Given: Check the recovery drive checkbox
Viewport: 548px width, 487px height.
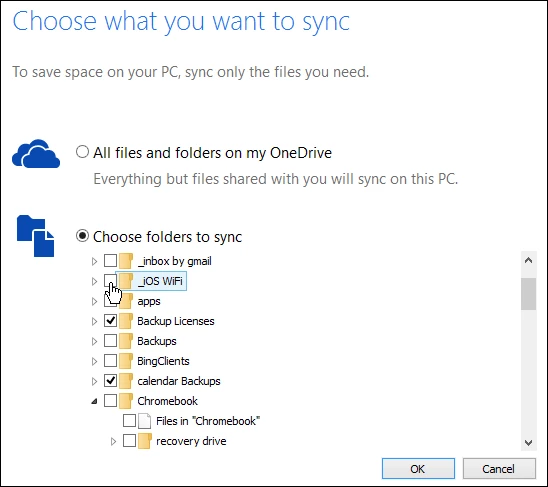Looking at the screenshot, I should click(129, 441).
